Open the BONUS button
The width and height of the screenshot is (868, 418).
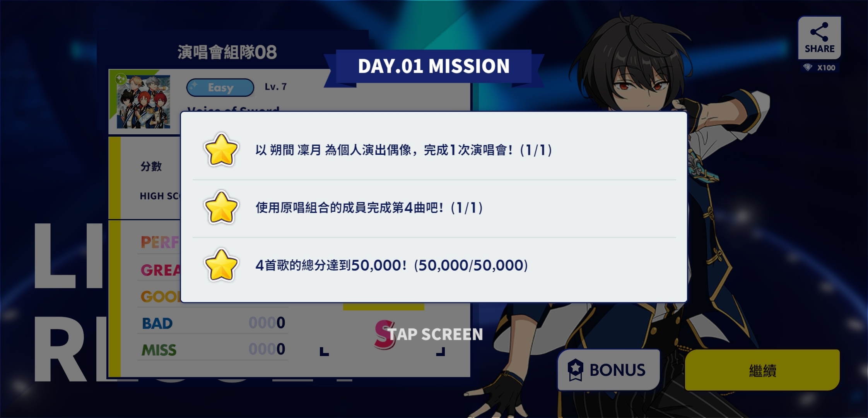tap(608, 370)
